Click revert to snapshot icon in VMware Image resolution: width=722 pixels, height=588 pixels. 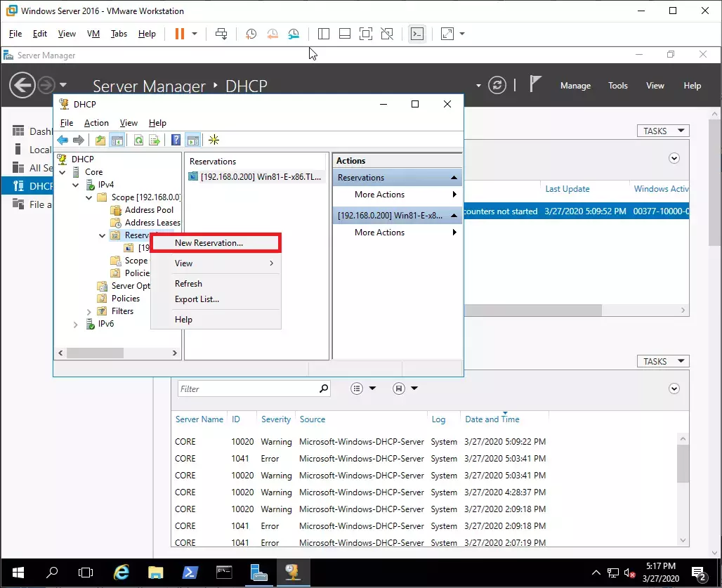click(x=273, y=34)
